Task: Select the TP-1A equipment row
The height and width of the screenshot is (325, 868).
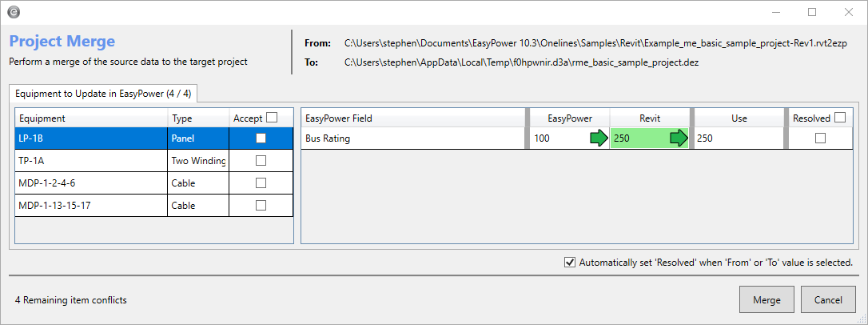Action: click(x=90, y=161)
